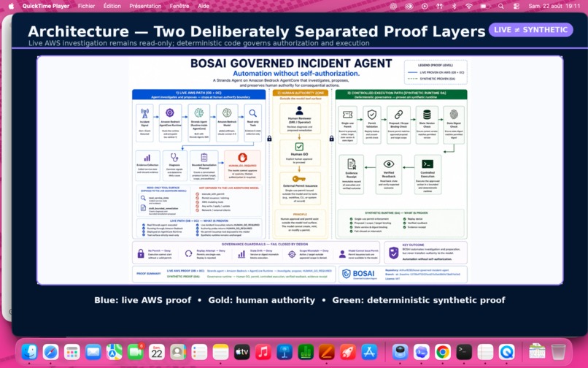Open the yellow Notes app in the Dock
588x368 pixels.
click(x=220, y=352)
